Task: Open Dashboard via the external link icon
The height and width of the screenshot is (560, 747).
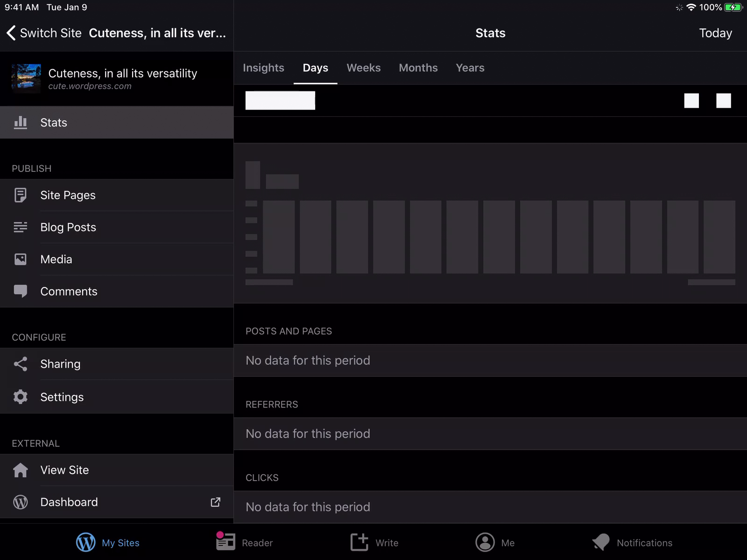Action: (x=215, y=502)
